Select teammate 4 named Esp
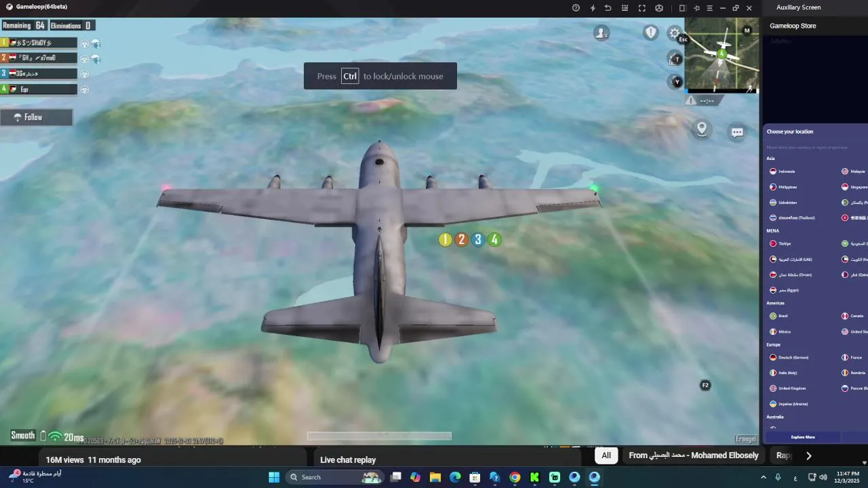This screenshot has width=868, height=488. pyautogui.click(x=39, y=89)
